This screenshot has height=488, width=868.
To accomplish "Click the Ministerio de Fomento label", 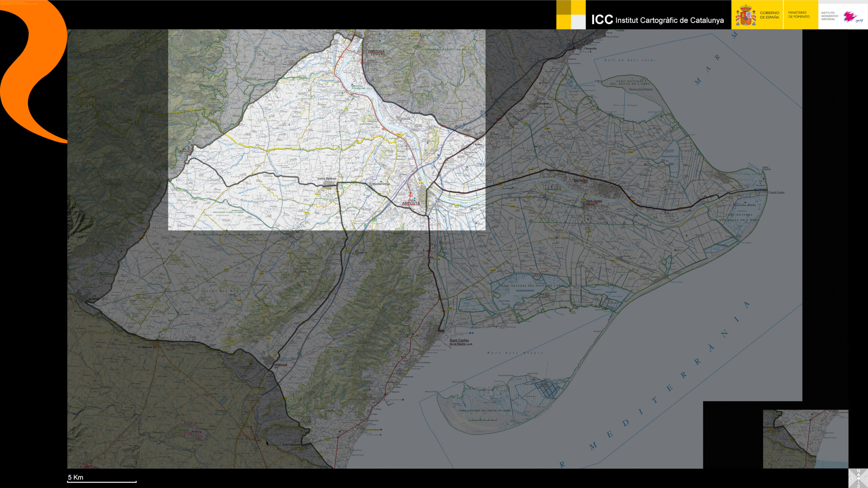I will [798, 15].
